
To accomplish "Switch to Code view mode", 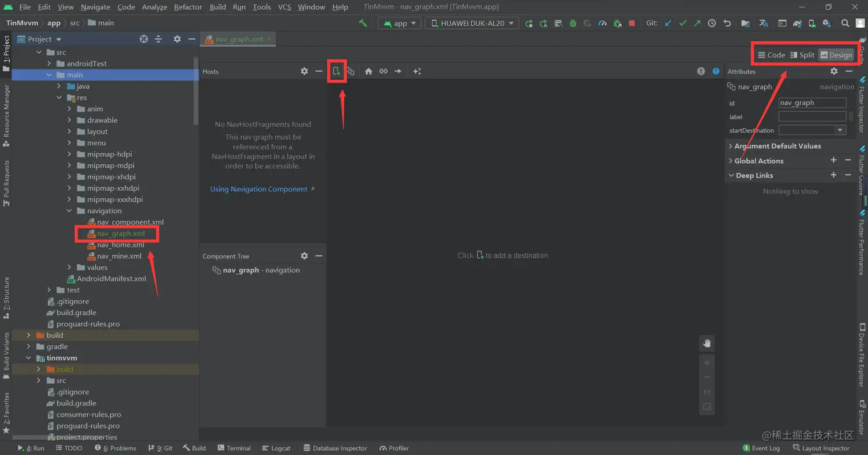I will click(x=771, y=55).
